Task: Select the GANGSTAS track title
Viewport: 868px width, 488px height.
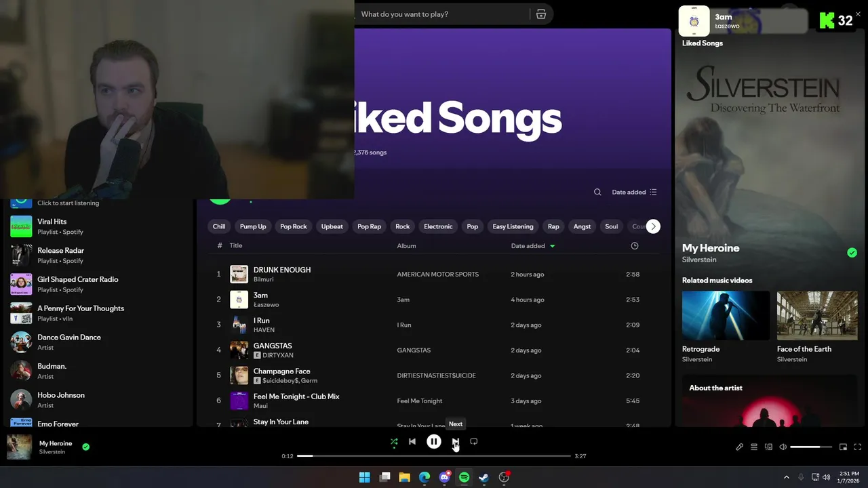Action: 273,346
